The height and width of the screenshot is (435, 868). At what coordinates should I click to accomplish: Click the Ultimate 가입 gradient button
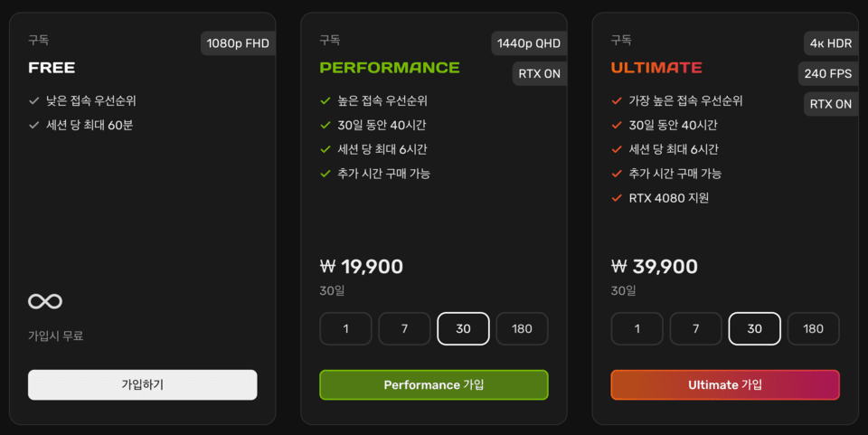point(725,384)
